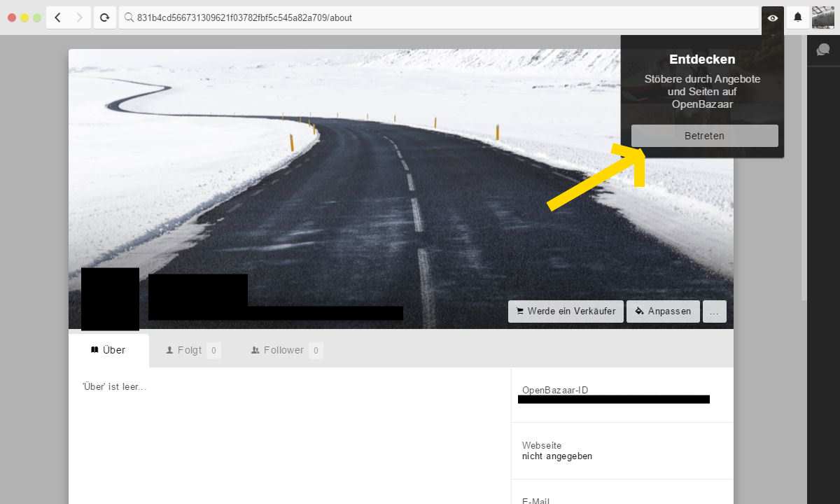The image size is (840, 504).
Task: Open notifications with the bell icon
Action: pos(798,17)
